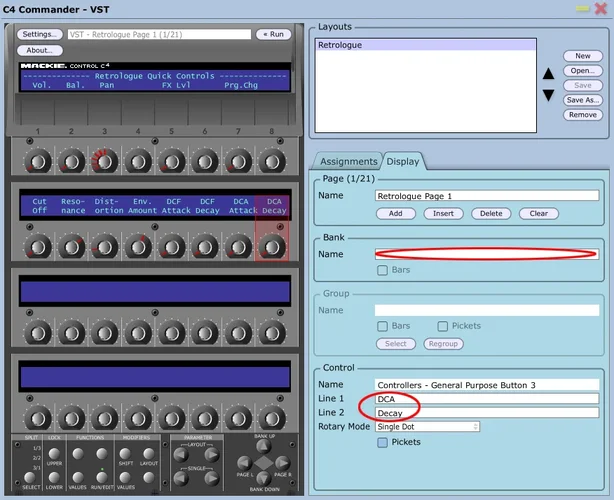The width and height of the screenshot is (614, 500).
Task: Click the DCA Attack rotary knob
Action: (x=238, y=247)
